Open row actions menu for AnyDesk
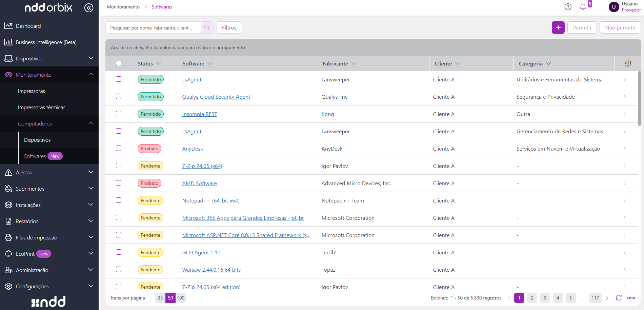Screen dimensions: 644x310 click(x=625, y=149)
